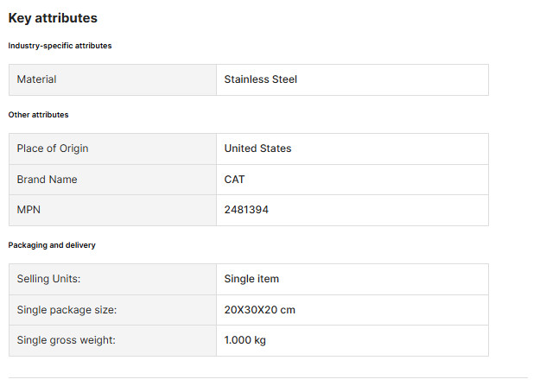Click the Material row of the industry table
The height and width of the screenshot is (392, 546).
tap(249, 79)
